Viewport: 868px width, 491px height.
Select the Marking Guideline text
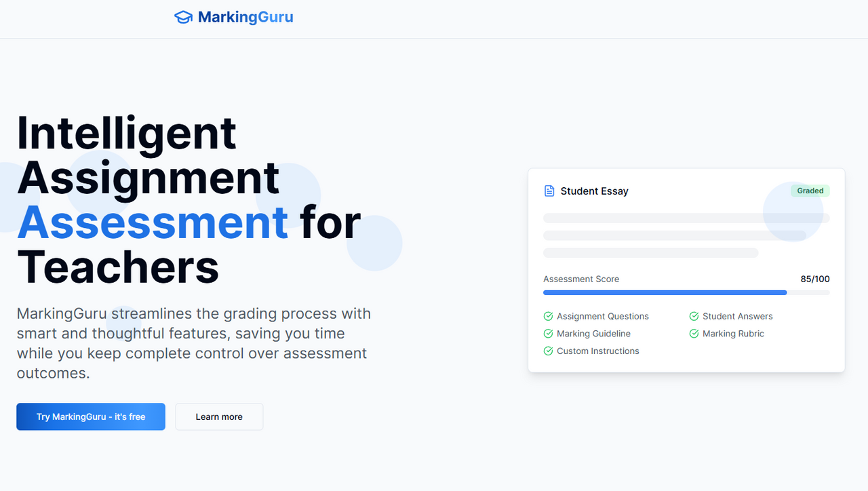(593, 334)
